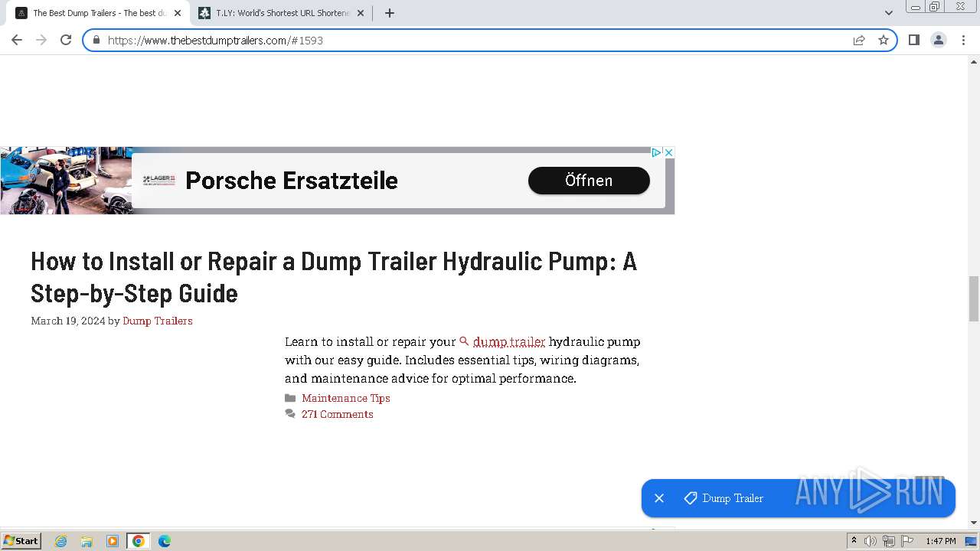Click the scrollbar down arrow

coord(974,522)
